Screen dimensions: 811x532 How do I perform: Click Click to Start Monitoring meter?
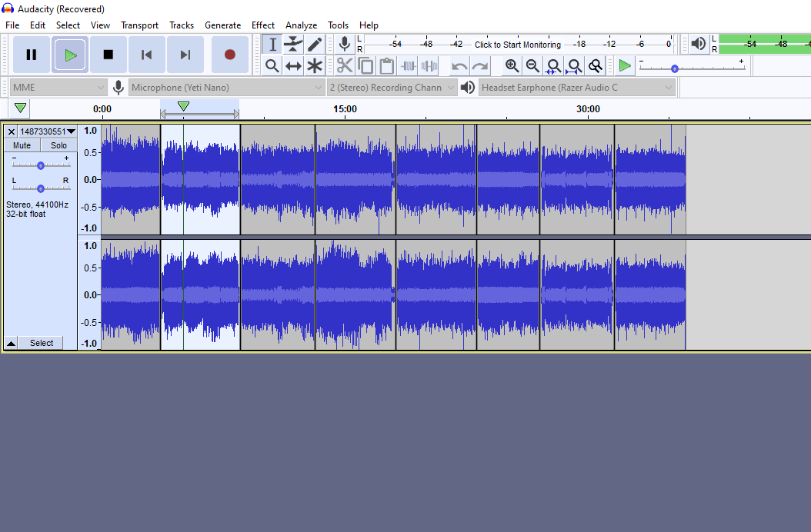pyautogui.click(x=518, y=45)
